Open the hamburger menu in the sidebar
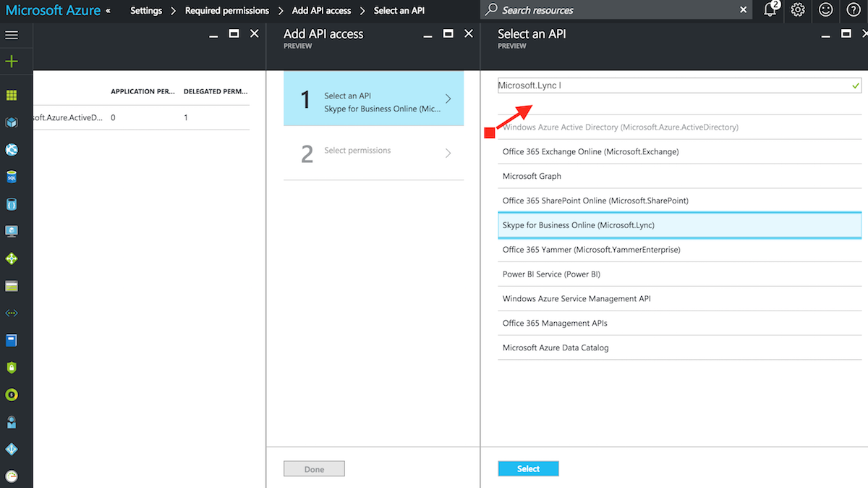The width and height of the screenshot is (868, 488). coord(12,34)
